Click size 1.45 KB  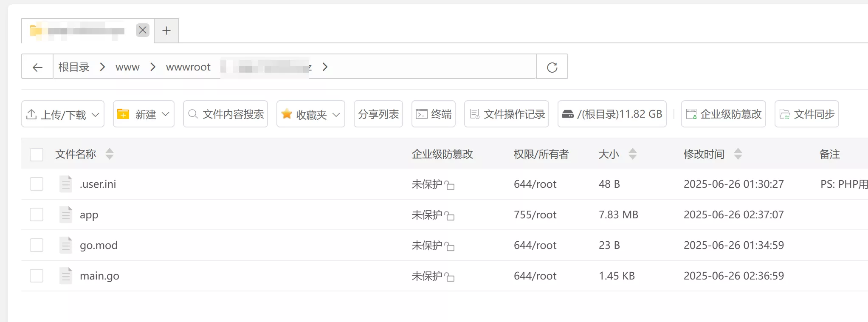pos(617,276)
